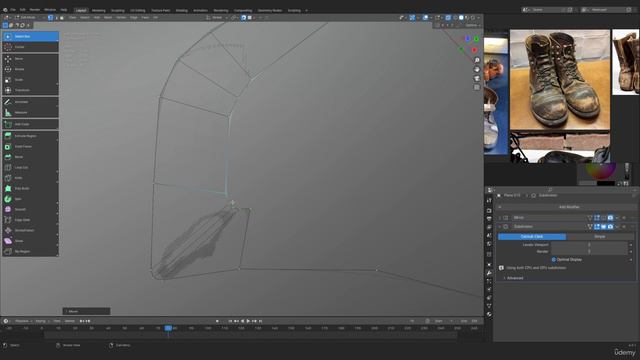The image size is (640, 360).
Task: Toggle Subdivision modifier on cage
Action: point(590,227)
